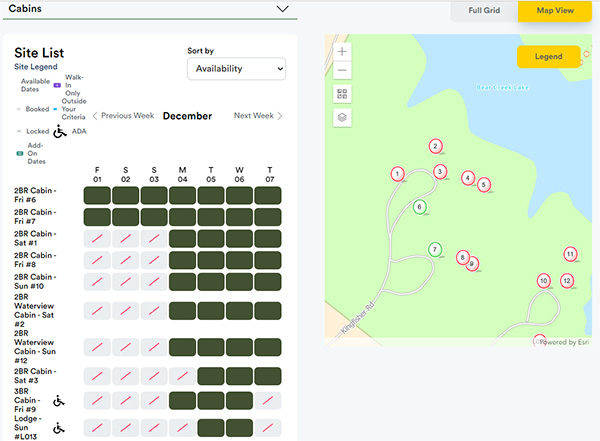Open the map layers icon
Viewport: 600px width, 441px height.
(x=342, y=117)
